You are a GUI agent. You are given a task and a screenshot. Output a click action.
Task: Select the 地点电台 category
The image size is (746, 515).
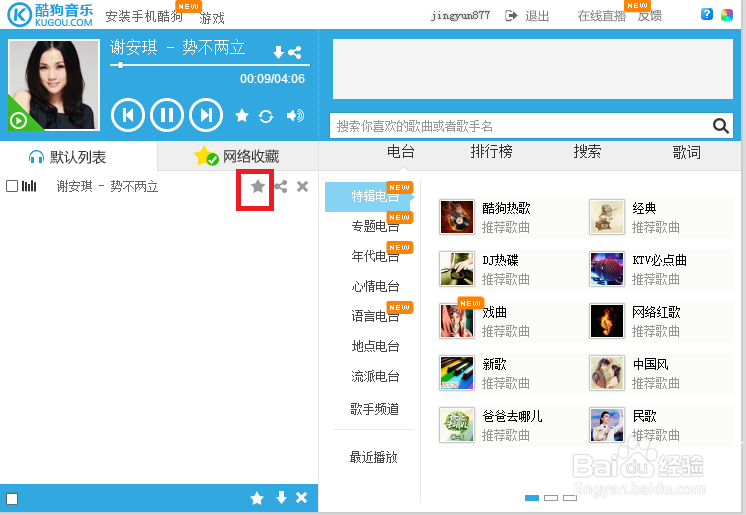coord(375,346)
